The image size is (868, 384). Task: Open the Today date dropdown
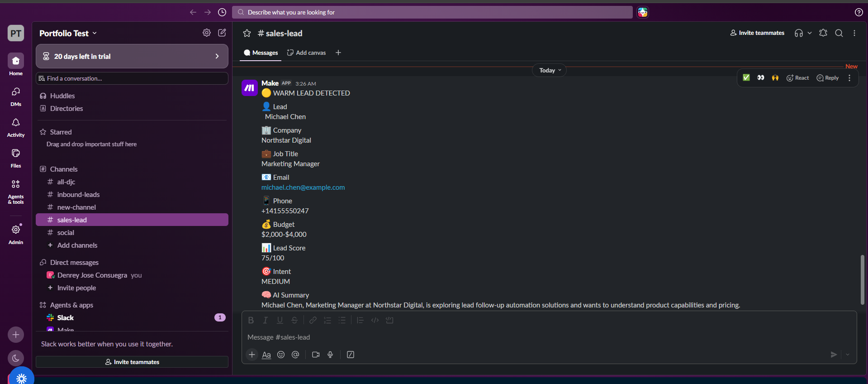click(550, 70)
